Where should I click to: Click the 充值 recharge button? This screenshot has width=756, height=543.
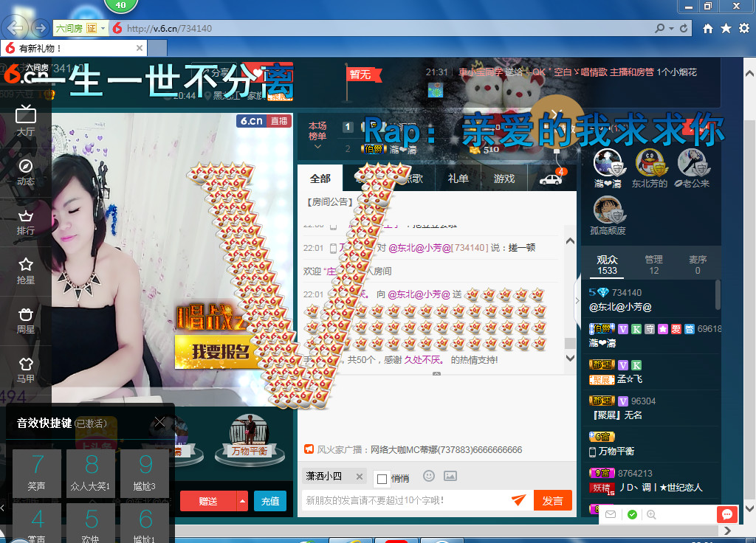270,501
